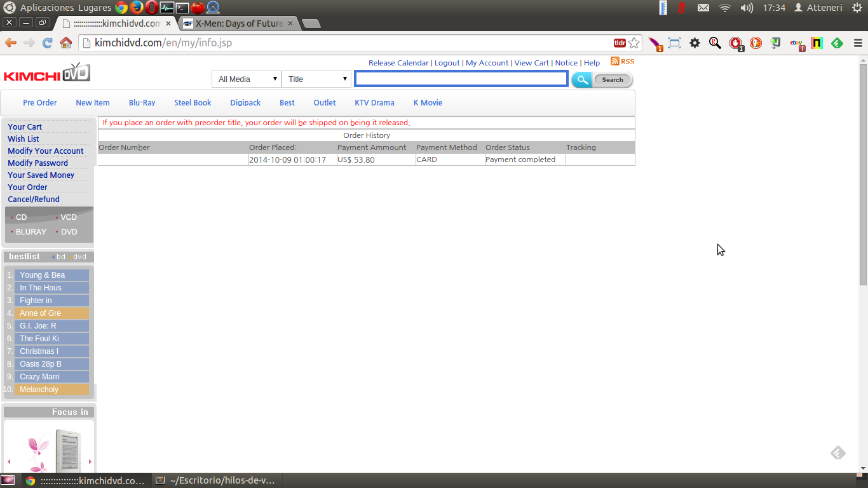Close the kimchidvd.com tab
This screenshot has height=488, width=868.
tap(168, 24)
